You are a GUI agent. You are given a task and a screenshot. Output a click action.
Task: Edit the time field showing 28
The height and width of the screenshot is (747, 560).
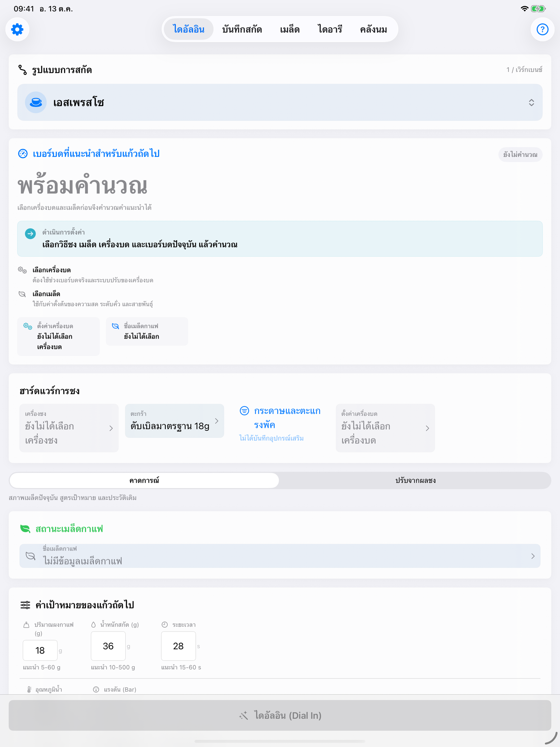(178, 646)
